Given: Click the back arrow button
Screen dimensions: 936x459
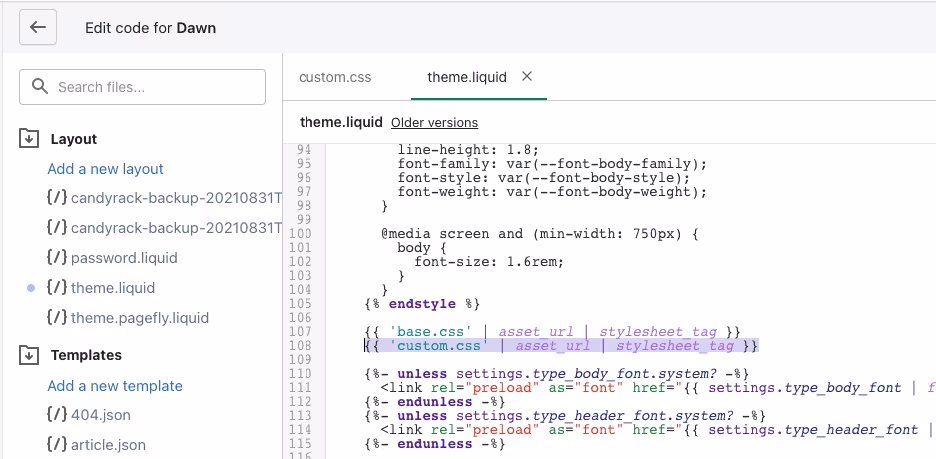Looking at the screenshot, I should [x=38, y=27].
